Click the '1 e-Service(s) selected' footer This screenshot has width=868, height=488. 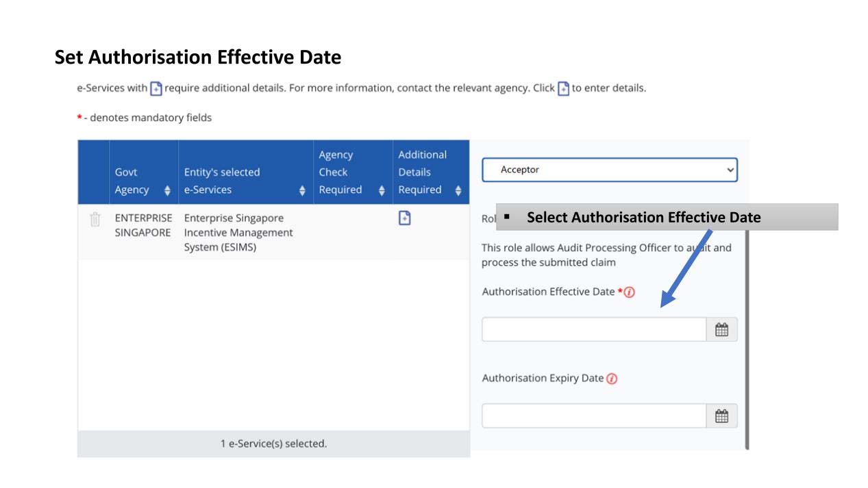[x=273, y=444]
